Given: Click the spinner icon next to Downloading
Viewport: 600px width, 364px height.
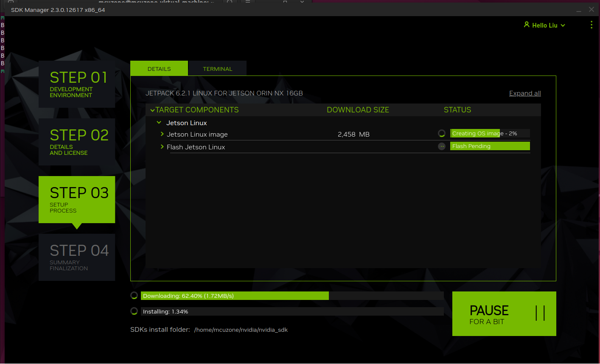Looking at the screenshot, I should pyautogui.click(x=134, y=296).
